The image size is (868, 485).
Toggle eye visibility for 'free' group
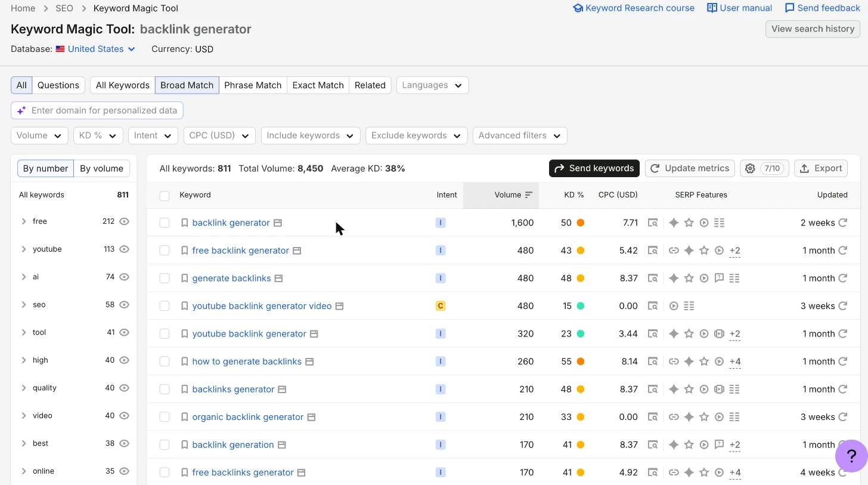click(x=124, y=221)
